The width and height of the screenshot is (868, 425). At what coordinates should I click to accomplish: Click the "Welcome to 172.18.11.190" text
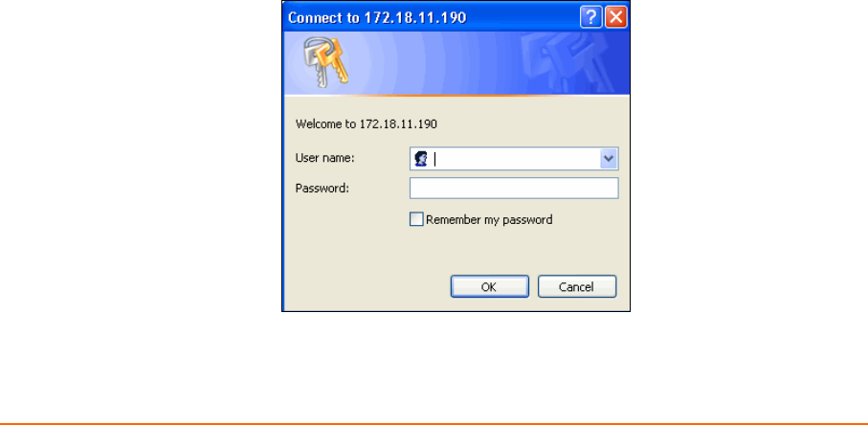[367, 124]
